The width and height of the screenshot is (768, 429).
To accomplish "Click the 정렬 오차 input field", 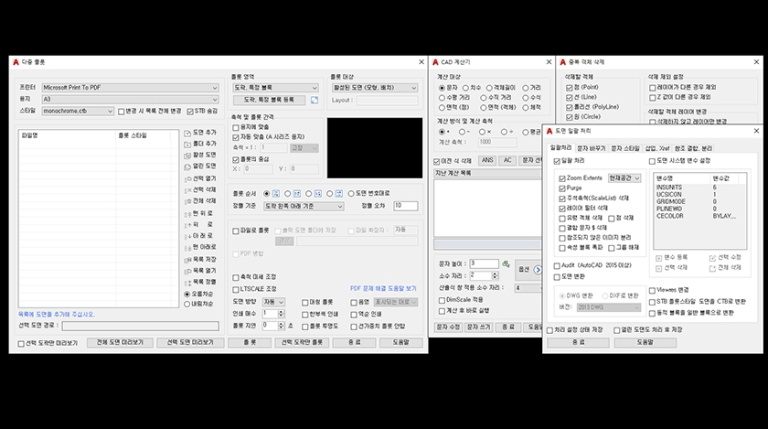I will point(405,206).
